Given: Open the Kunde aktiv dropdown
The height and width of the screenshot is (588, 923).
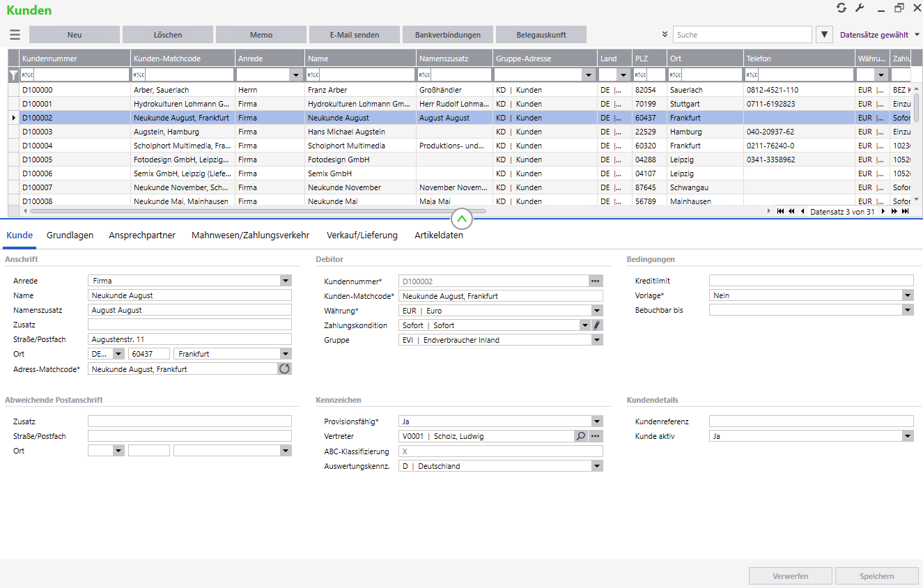Looking at the screenshot, I should point(907,436).
